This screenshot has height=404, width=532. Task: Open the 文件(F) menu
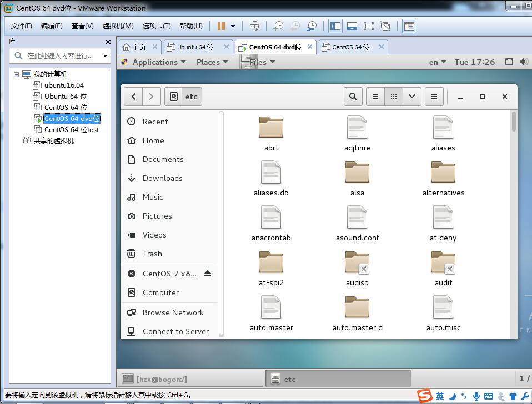pos(21,26)
